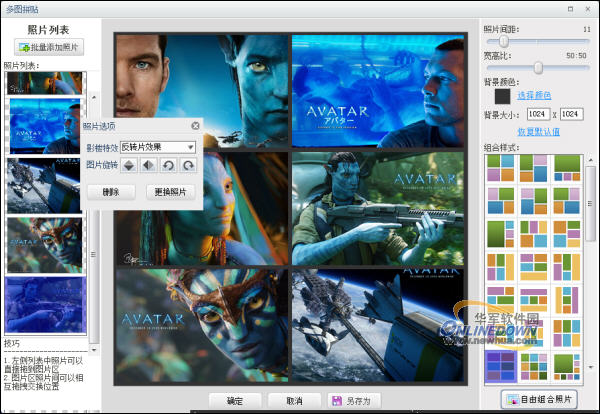Click 批量添加照片 to batch add photos
The image size is (600, 414).
tap(50, 47)
